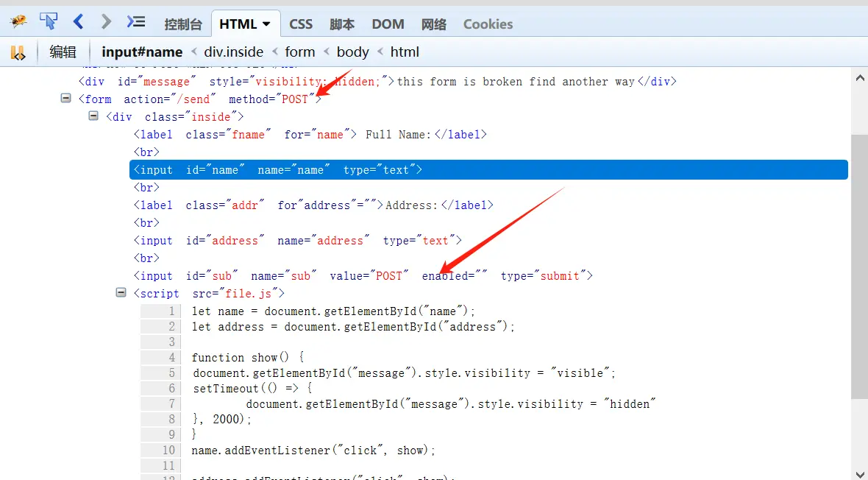The width and height of the screenshot is (868, 480).
Task: Switch to the CSS tab
Action: (x=301, y=24)
